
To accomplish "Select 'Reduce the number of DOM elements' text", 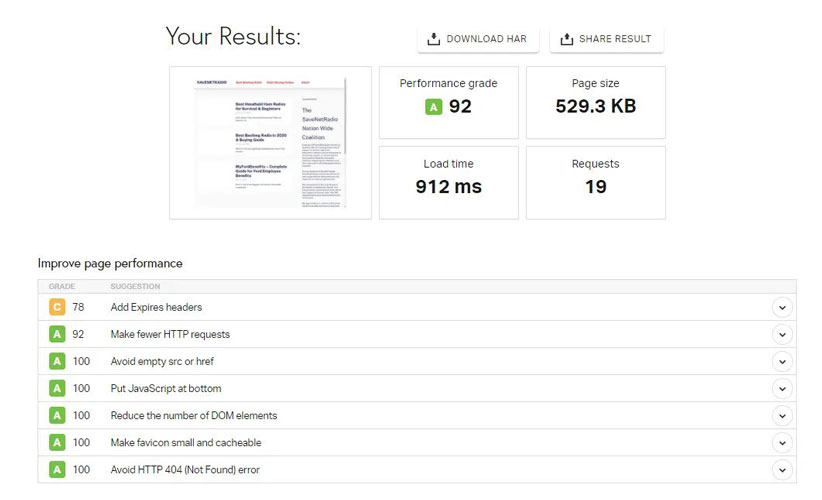I will click(x=193, y=416).
